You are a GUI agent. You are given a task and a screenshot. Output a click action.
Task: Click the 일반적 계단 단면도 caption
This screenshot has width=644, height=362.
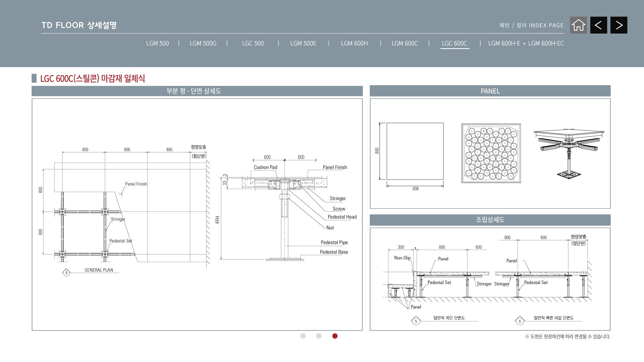point(449,318)
